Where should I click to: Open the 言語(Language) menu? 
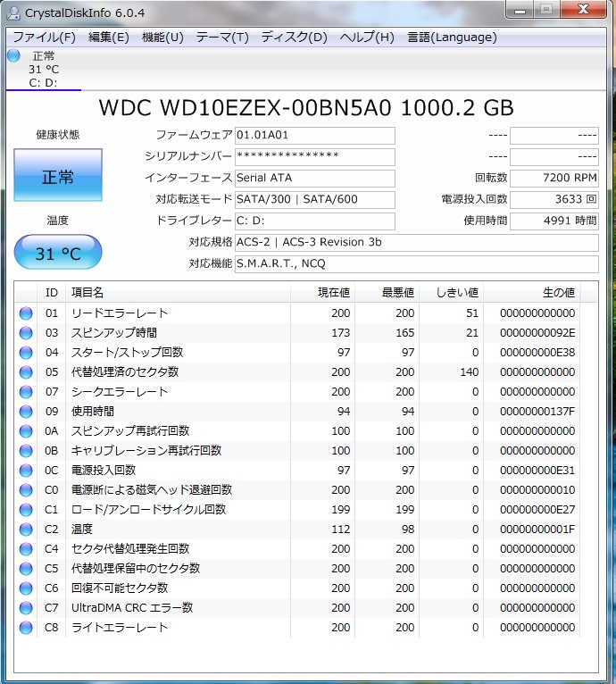click(x=452, y=38)
